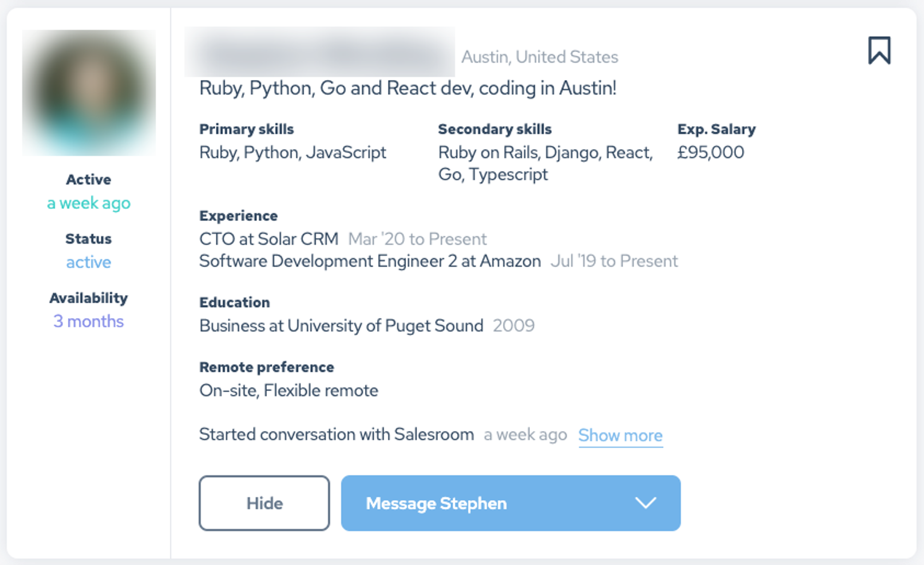Image resolution: width=924 pixels, height=565 pixels.
Task: Expand the Message Stephen dropdown chevron
Action: coord(645,503)
